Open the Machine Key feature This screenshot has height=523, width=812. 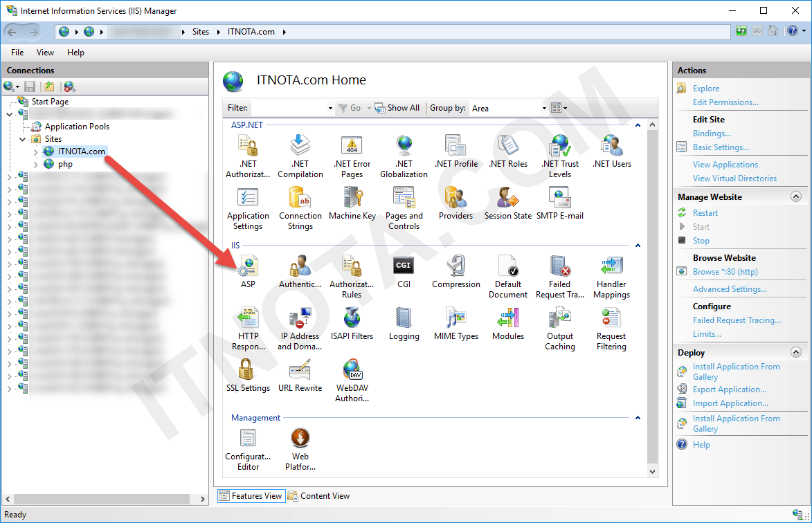[352, 205]
